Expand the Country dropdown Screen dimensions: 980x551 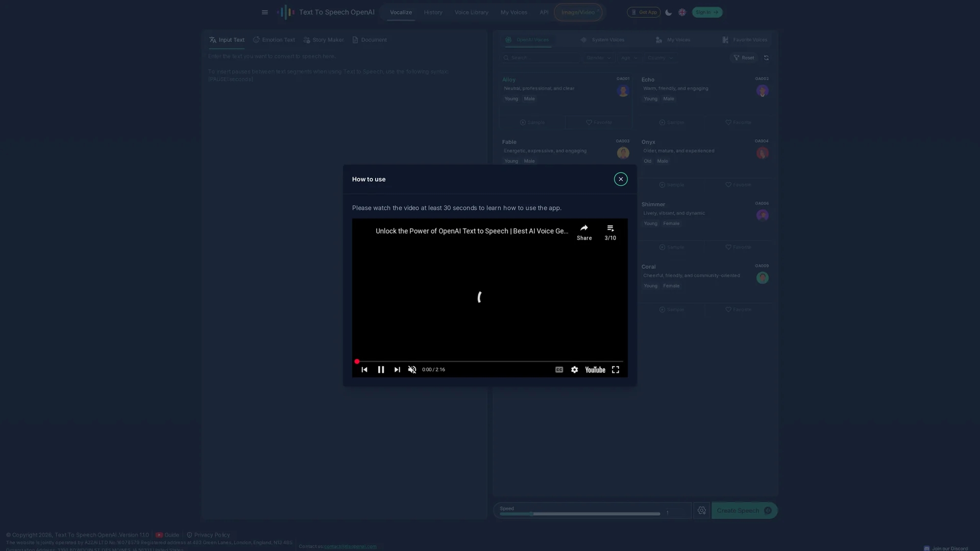[660, 58]
